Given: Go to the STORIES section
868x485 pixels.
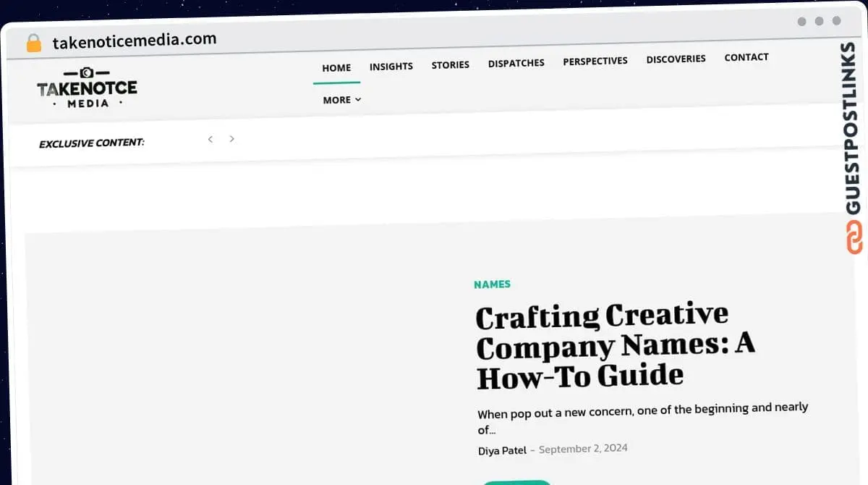Looking at the screenshot, I should pos(451,65).
